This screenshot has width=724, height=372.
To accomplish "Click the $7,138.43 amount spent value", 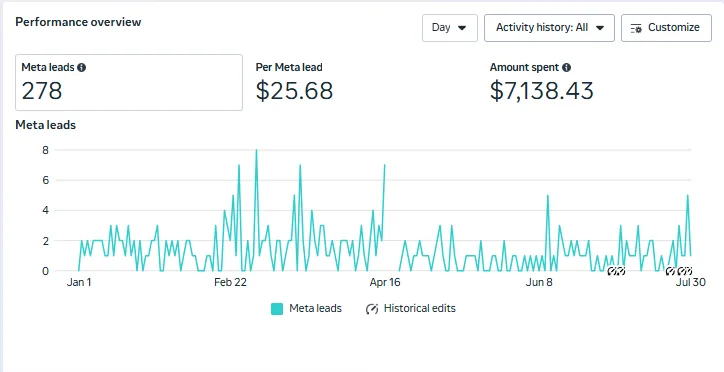I will pos(541,90).
